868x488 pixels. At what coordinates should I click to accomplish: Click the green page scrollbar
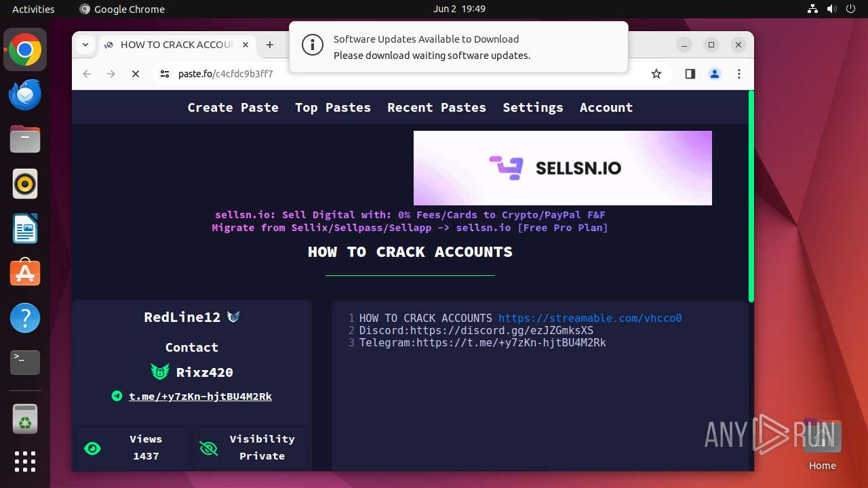751,197
